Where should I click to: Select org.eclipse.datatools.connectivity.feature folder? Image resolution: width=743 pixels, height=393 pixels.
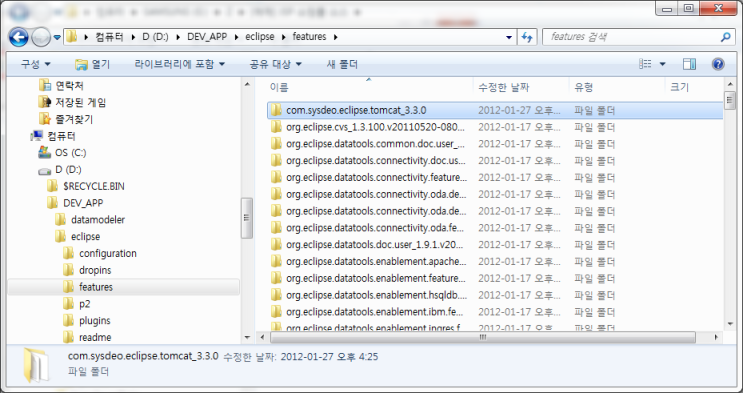click(x=494, y=178)
